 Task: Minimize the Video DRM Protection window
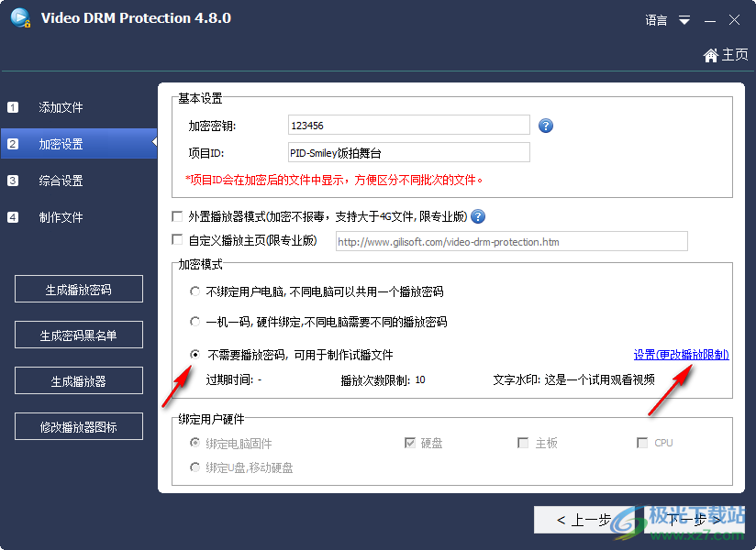(x=710, y=21)
